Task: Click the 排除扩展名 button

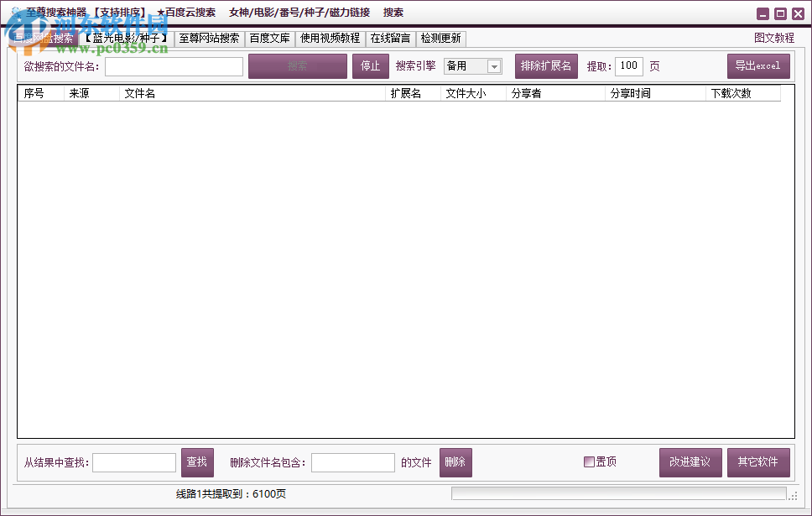Action: (546, 66)
